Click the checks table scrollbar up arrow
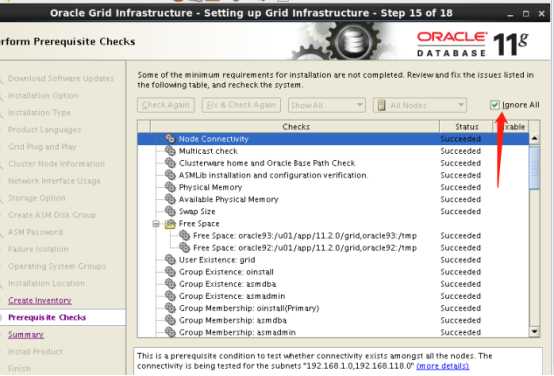The width and height of the screenshot is (554, 376). 534,139
